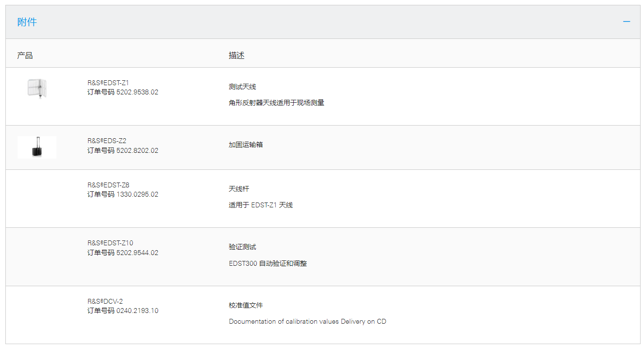Click order number 订单号码 5202.9544.02
Viewport: 644px width, 349px height.
pyautogui.click(x=123, y=253)
